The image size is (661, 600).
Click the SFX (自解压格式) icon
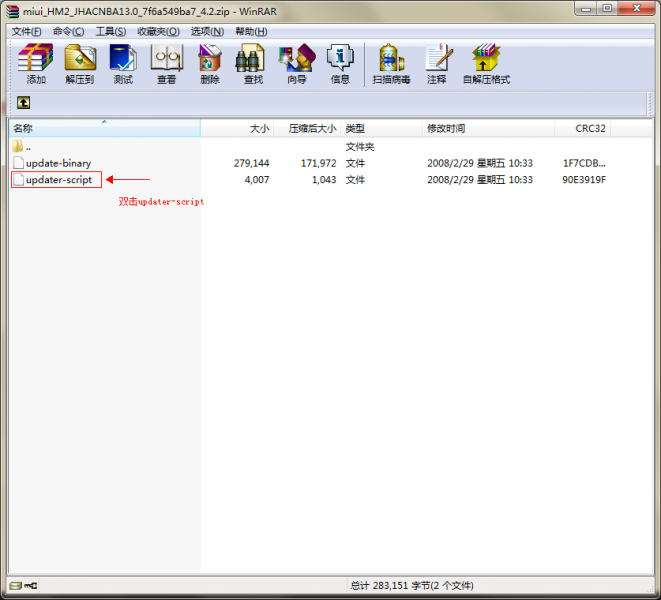pyautogui.click(x=486, y=63)
